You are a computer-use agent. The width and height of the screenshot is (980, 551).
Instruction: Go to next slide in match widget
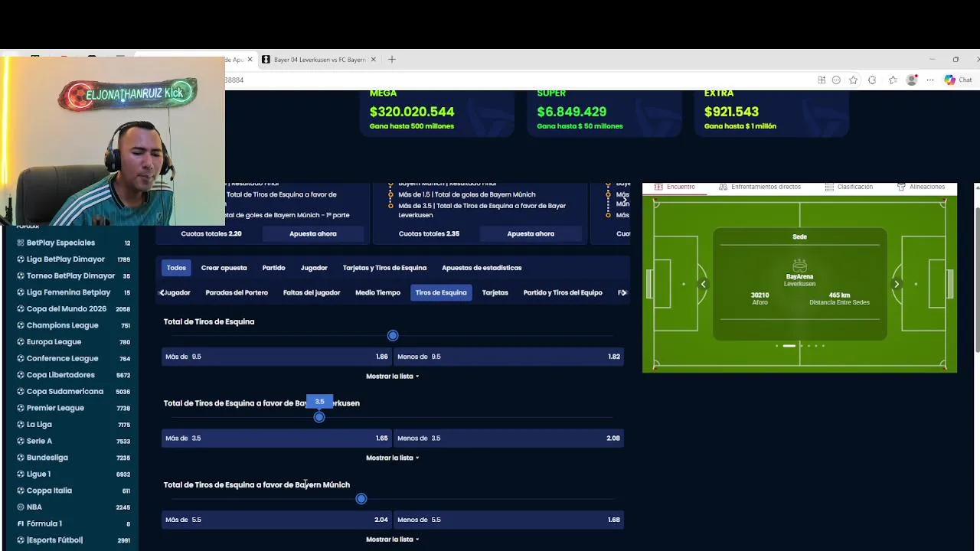[x=897, y=284]
